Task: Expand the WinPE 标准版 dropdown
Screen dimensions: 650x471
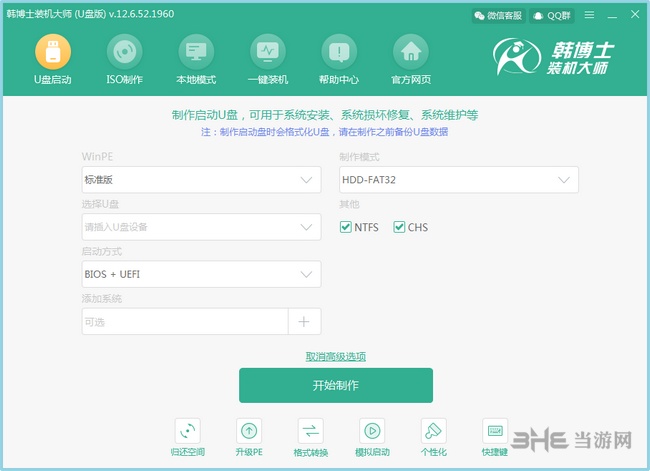Action: click(201, 180)
